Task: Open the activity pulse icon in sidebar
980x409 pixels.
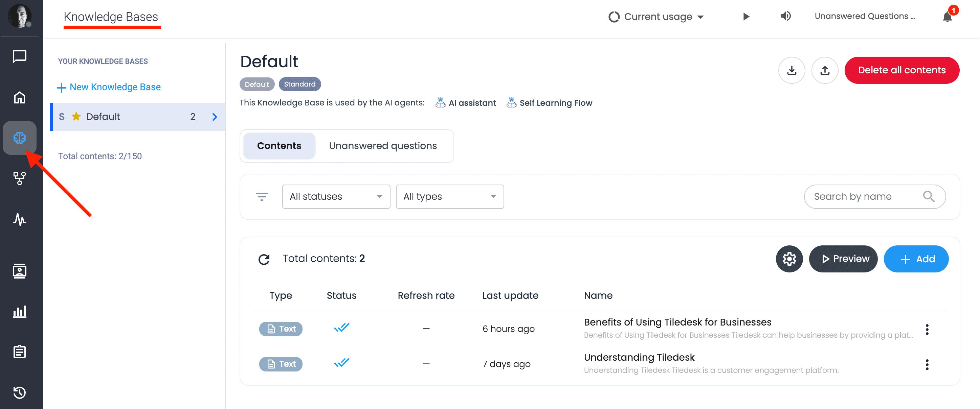Action: pos(19,219)
